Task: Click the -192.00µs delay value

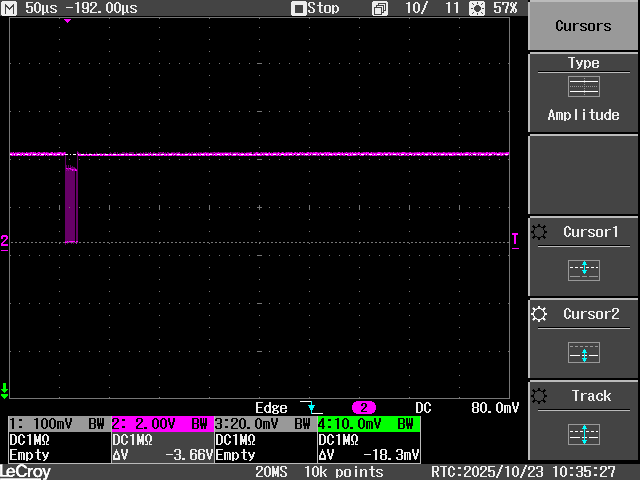Action: [102, 8]
